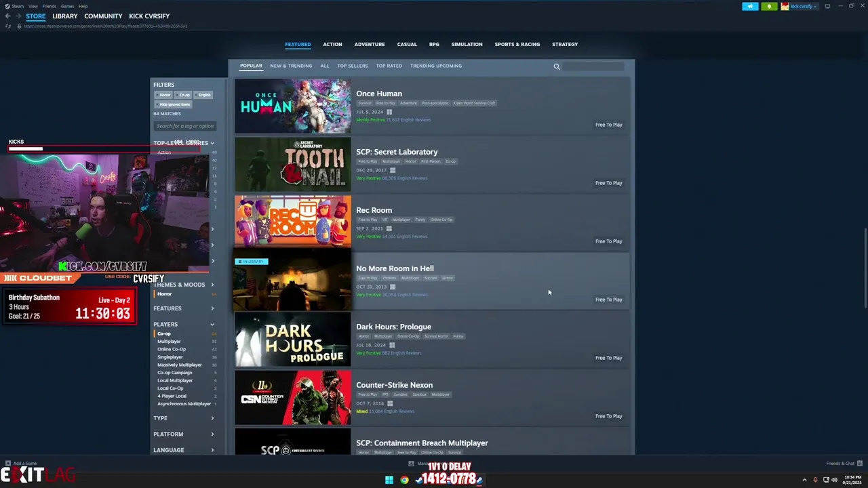Click the taskbar clock and date
Screen dimensions: 868x488
click(x=852, y=480)
